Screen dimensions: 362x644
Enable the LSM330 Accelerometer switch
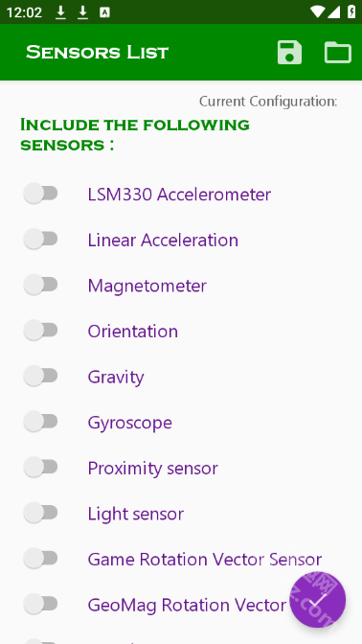coord(40,194)
